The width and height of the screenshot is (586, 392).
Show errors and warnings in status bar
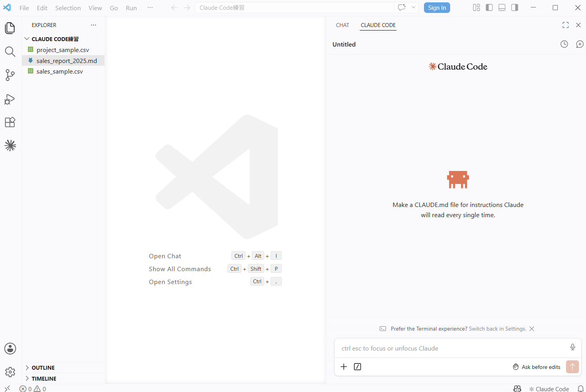(33, 389)
